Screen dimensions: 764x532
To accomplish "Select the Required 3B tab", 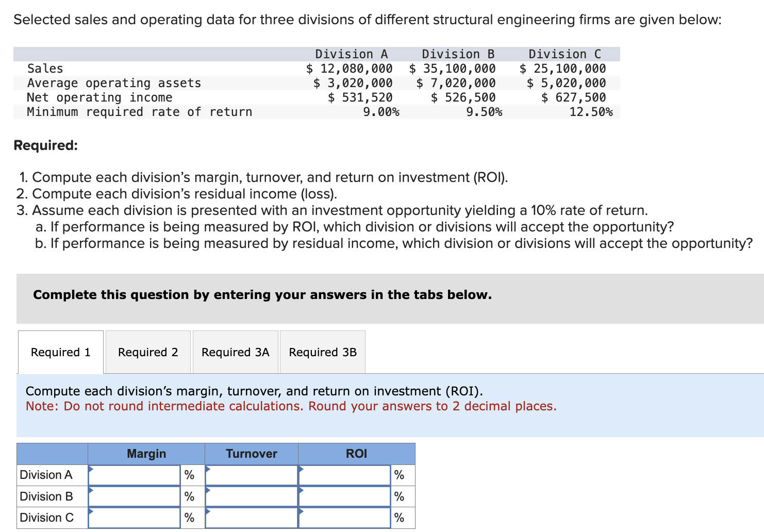I will tap(322, 352).
